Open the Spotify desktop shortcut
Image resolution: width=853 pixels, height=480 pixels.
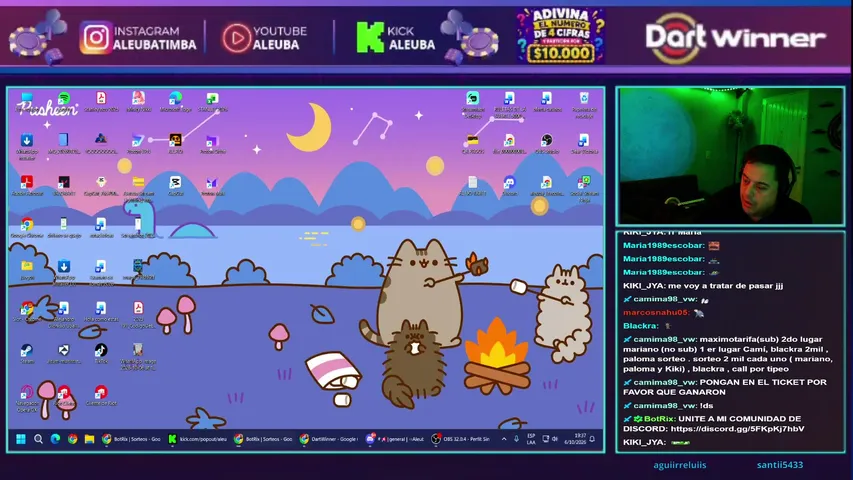point(64,100)
